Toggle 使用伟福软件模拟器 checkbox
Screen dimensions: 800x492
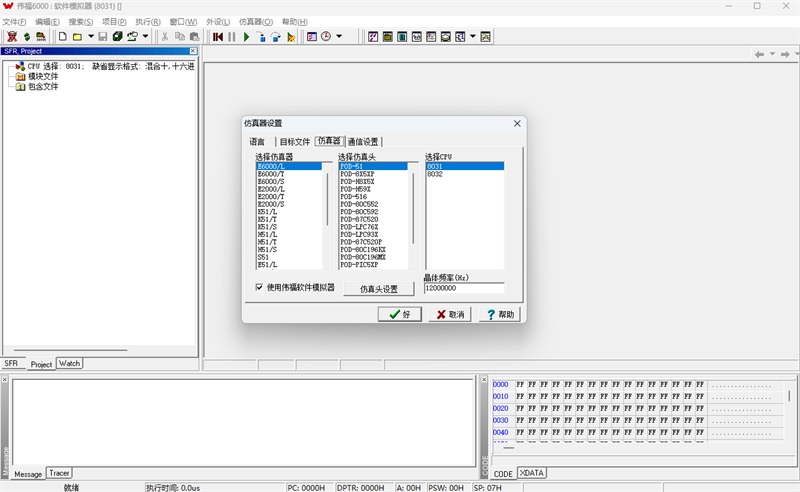(x=259, y=287)
